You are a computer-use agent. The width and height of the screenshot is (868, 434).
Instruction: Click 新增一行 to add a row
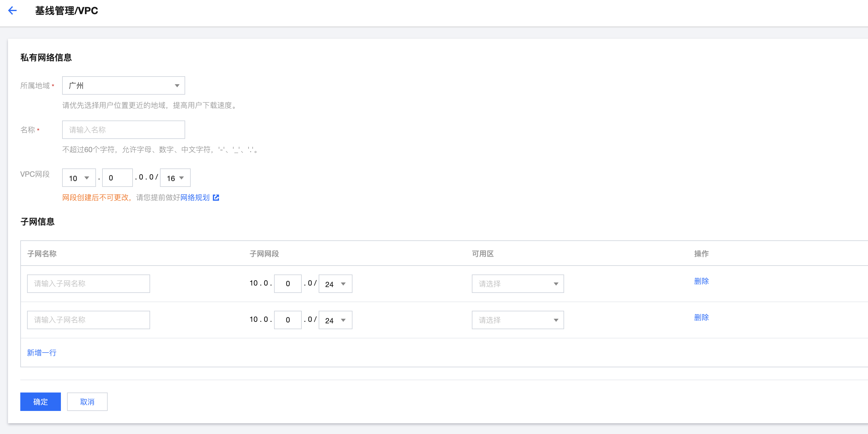(x=42, y=353)
